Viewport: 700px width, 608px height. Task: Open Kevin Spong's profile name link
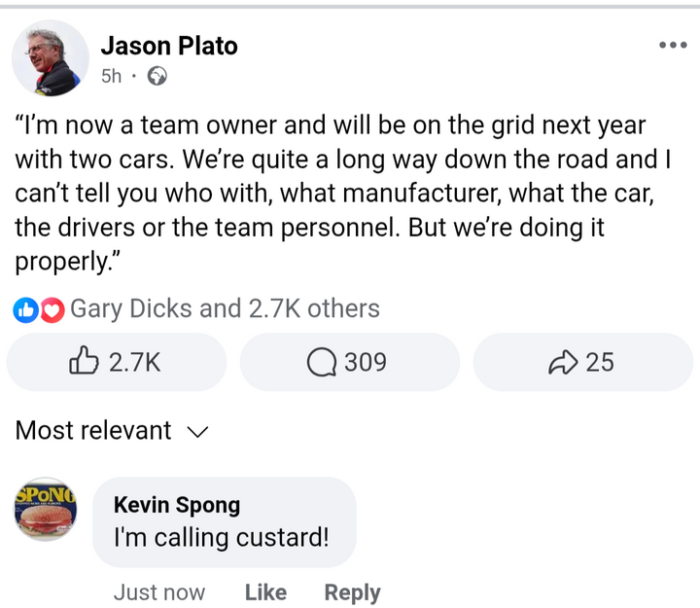click(176, 505)
